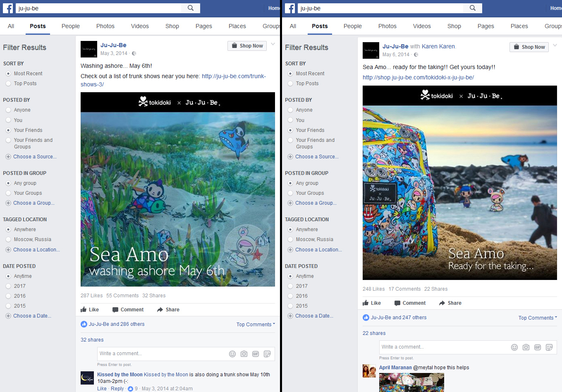Image resolution: width=562 pixels, height=392 pixels.
Task: Expand Choose a Date link in the left window
Action: (x=32, y=316)
